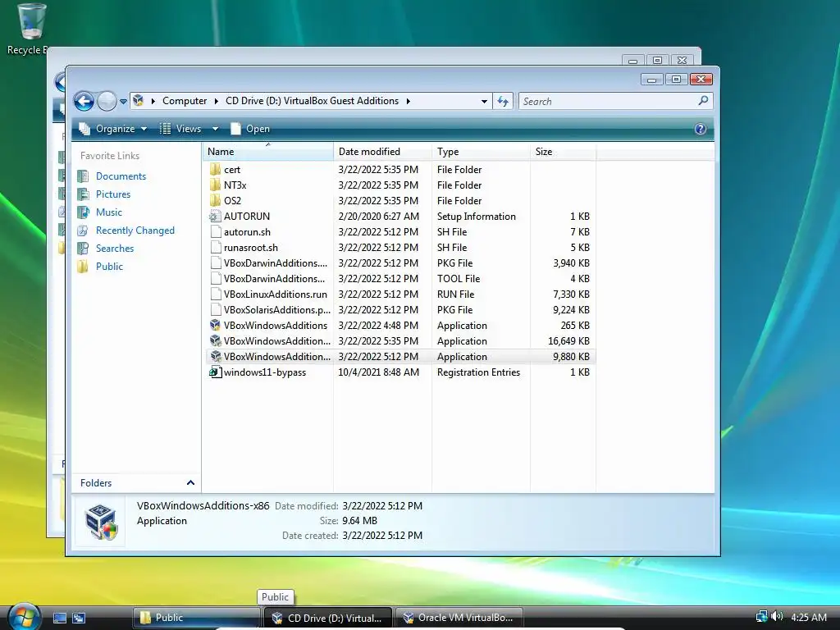Click Open in the toolbar
840x630 pixels.
250,129
